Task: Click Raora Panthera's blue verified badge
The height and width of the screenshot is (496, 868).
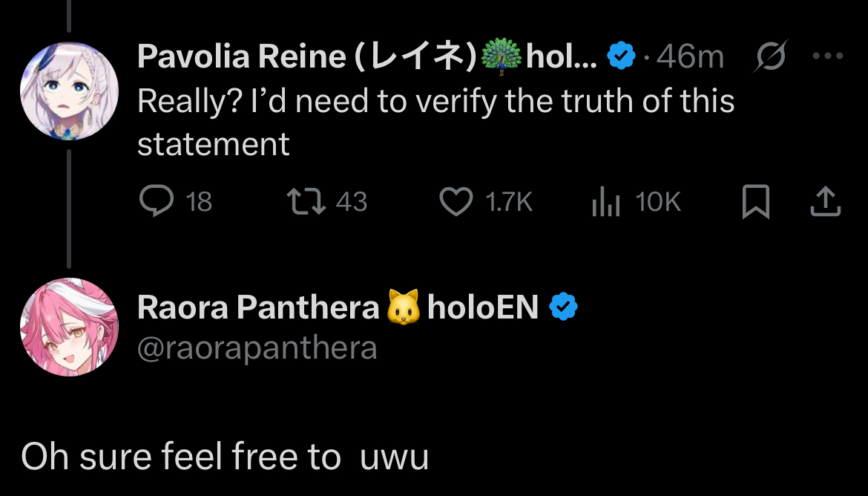Action: coord(563,307)
